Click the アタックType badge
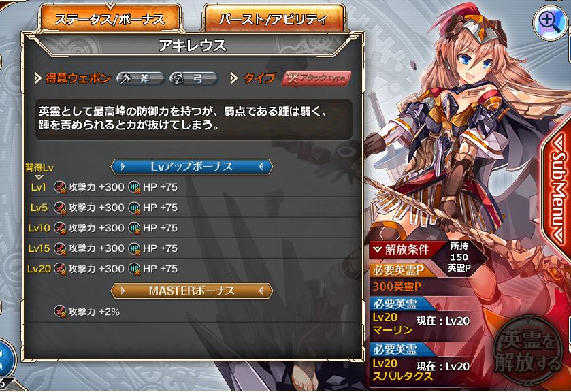The height and width of the screenshot is (392, 571). tap(316, 78)
